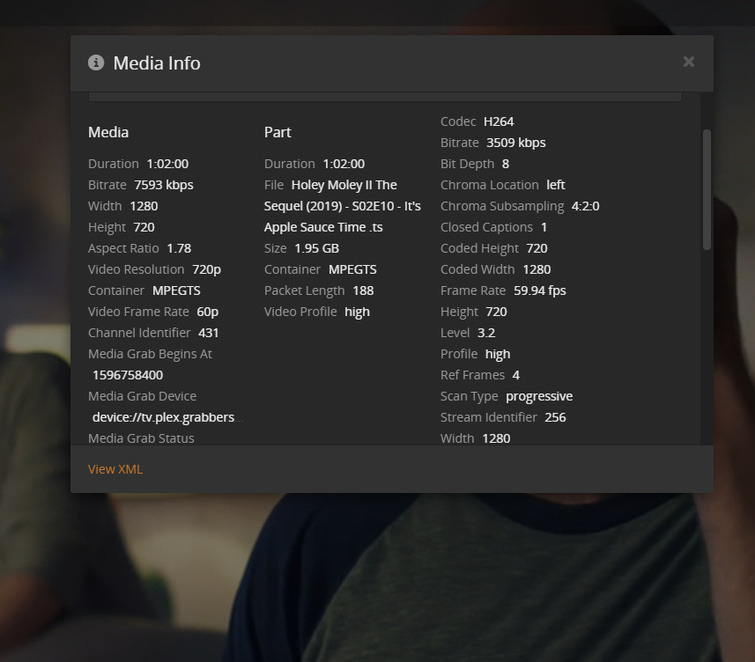This screenshot has height=662, width=755.
Task: Click the info icon beside Media Info
Action: pyautogui.click(x=96, y=63)
